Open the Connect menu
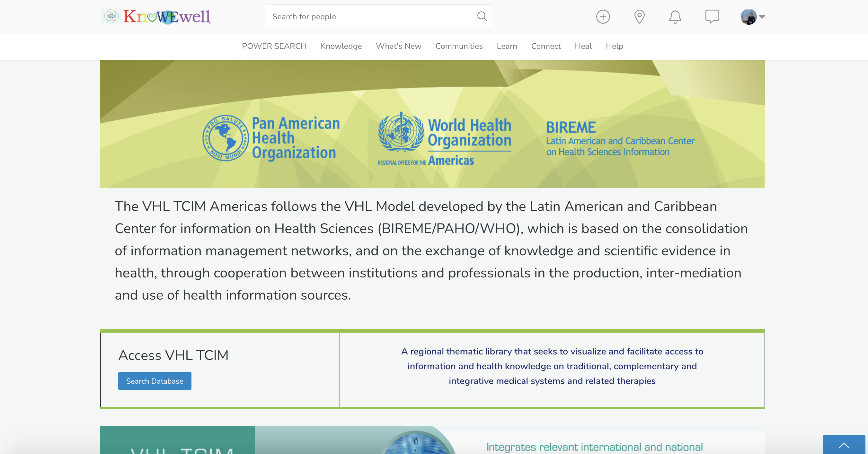868x454 pixels. (546, 46)
